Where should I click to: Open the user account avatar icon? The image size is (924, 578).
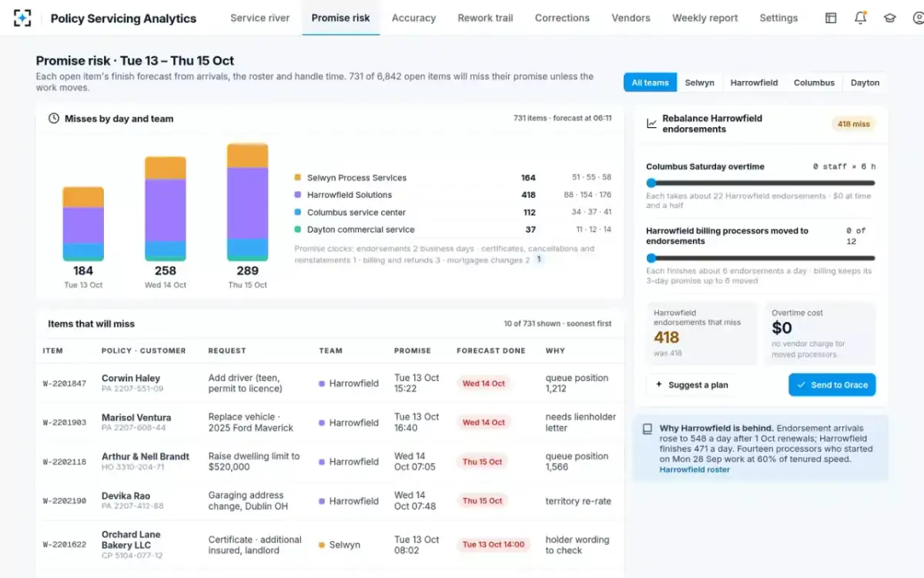coord(918,18)
